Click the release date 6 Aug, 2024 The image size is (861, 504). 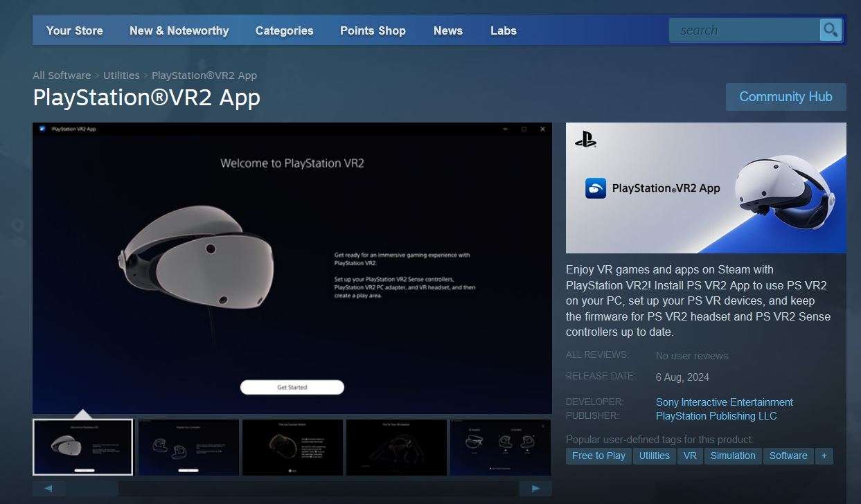click(682, 377)
